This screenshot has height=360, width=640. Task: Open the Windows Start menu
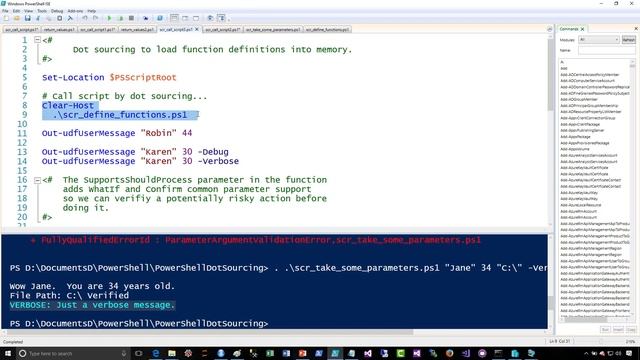(8, 353)
